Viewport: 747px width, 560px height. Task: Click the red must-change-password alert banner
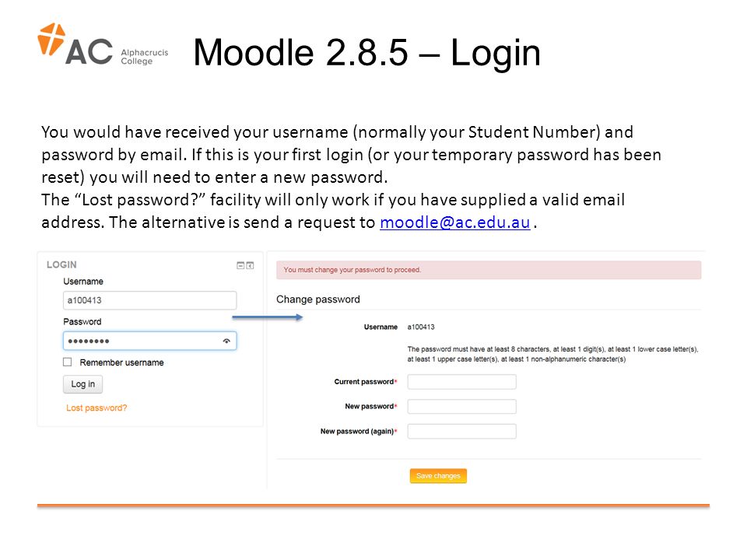(x=489, y=270)
